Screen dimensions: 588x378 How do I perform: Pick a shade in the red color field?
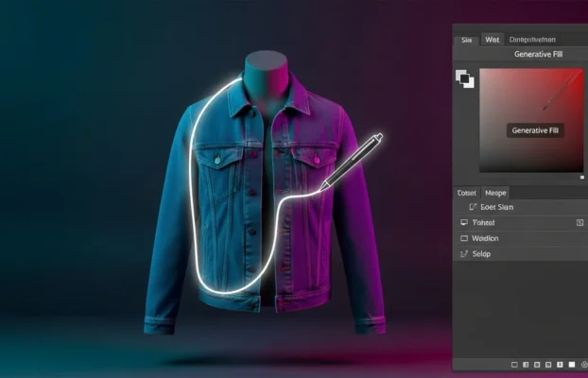point(531,120)
